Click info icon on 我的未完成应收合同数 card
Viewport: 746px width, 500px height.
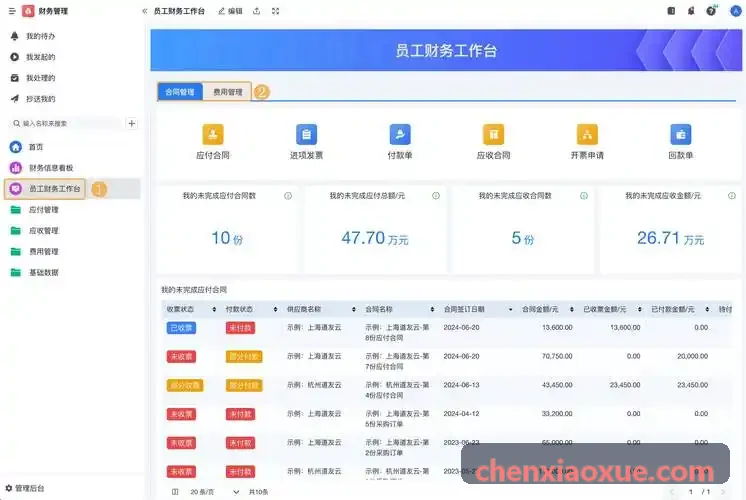point(584,196)
